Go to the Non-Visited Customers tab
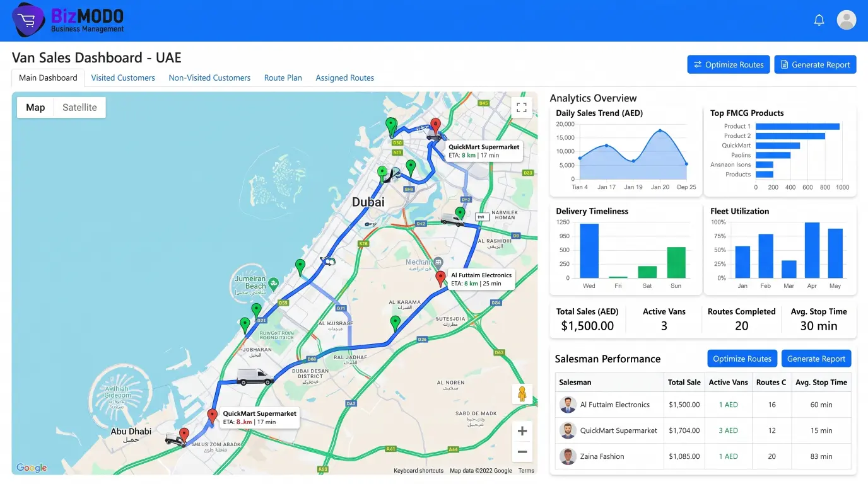Screen dimensions: 868x484 [209, 78]
